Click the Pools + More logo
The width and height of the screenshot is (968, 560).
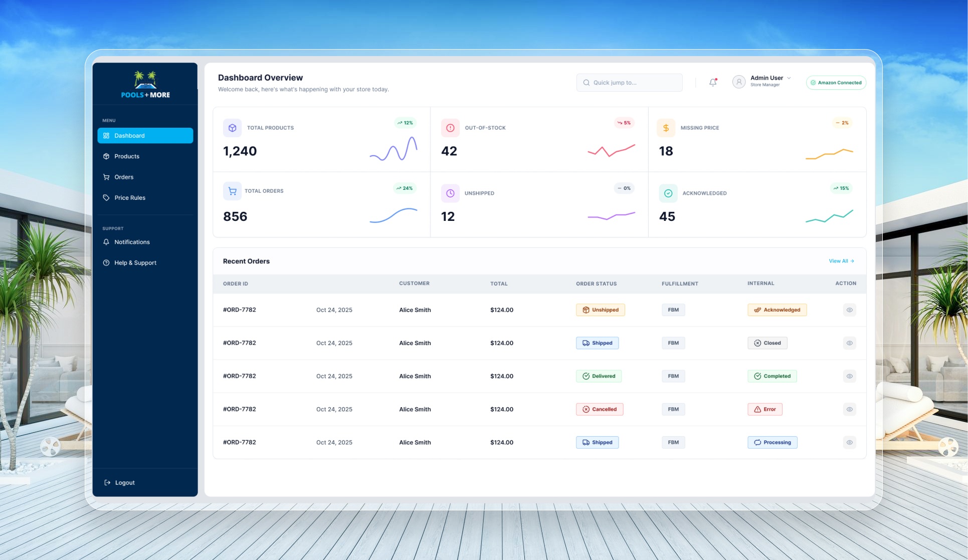coord(145,84)
